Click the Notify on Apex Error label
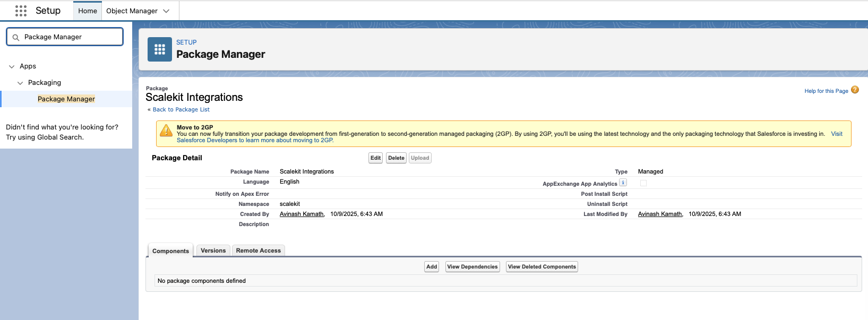The width and height of the screenshot is (868, 320). (242, 194)
